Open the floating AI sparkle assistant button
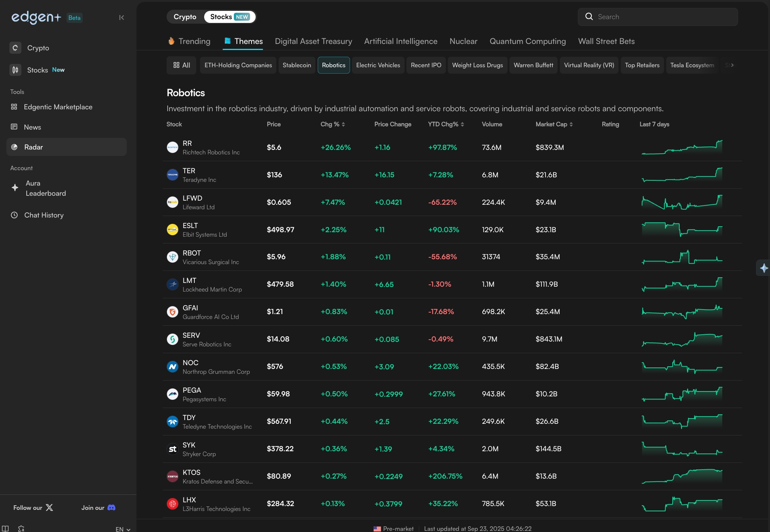770x532 pixels. (x=764, y=268)
